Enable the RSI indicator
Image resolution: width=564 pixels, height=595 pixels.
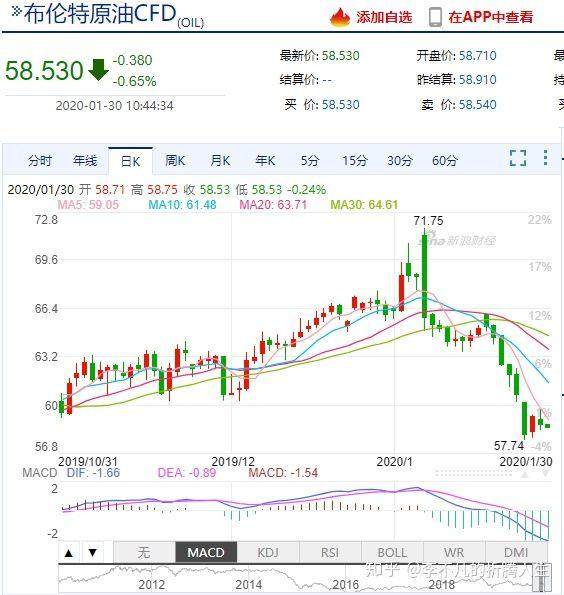click(330, 552)
